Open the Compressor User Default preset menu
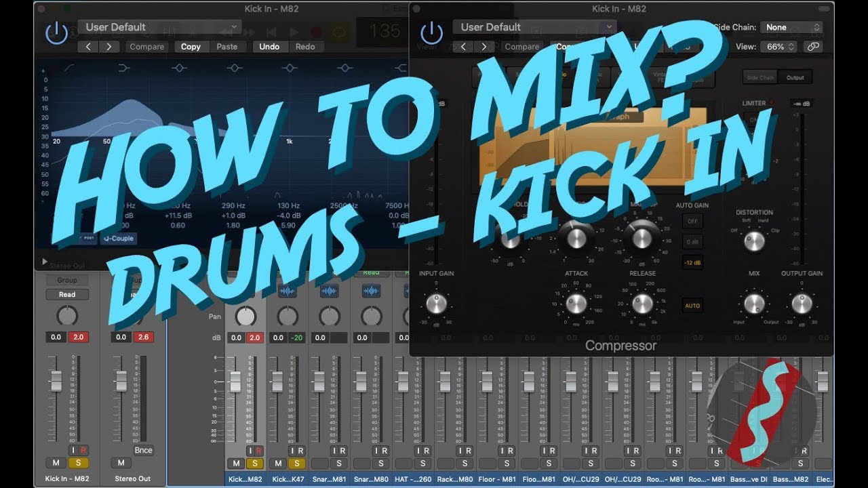The image size is (868, 488). (x=534, y=27)
